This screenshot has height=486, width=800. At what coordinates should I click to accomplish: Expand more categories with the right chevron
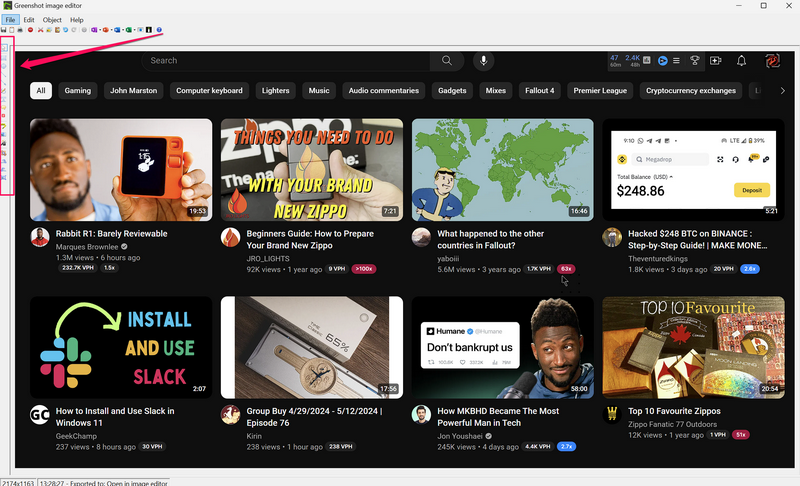click(783, 91)
